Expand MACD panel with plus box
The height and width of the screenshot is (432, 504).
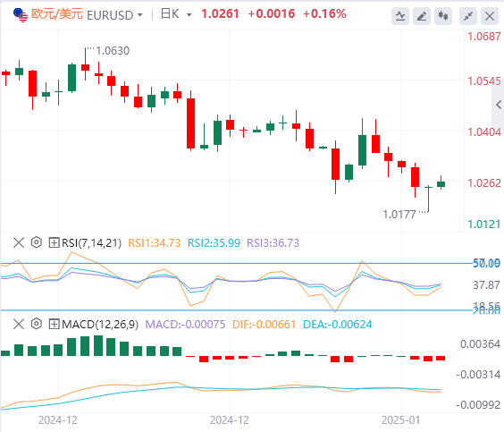[54, 324]
